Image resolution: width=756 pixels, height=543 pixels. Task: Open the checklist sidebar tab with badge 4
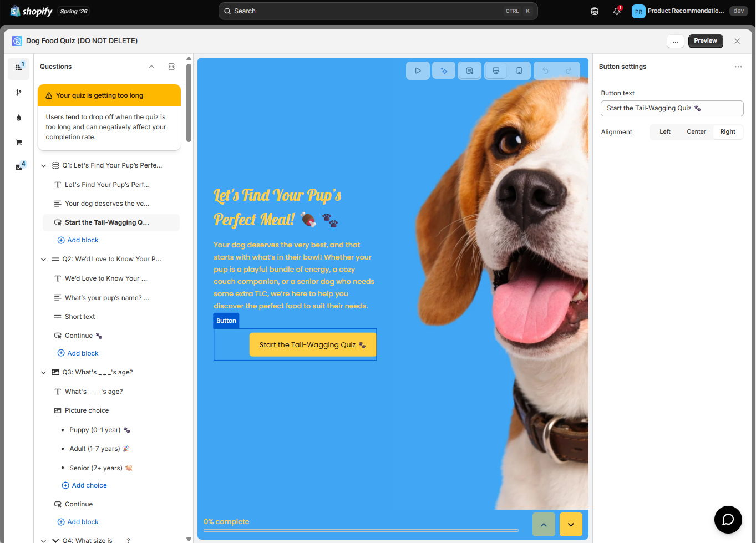tap(18, 167)
